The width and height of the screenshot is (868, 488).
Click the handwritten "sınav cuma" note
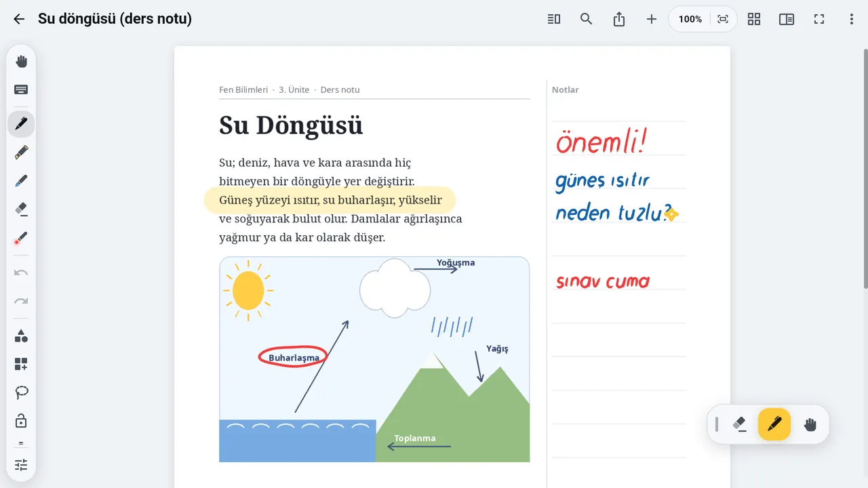(x=603, y=281)
